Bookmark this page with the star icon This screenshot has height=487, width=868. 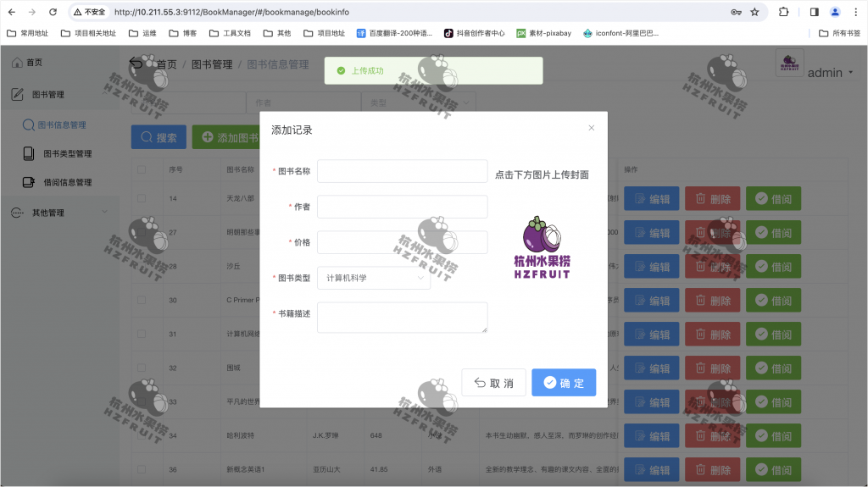coord(754,12)
